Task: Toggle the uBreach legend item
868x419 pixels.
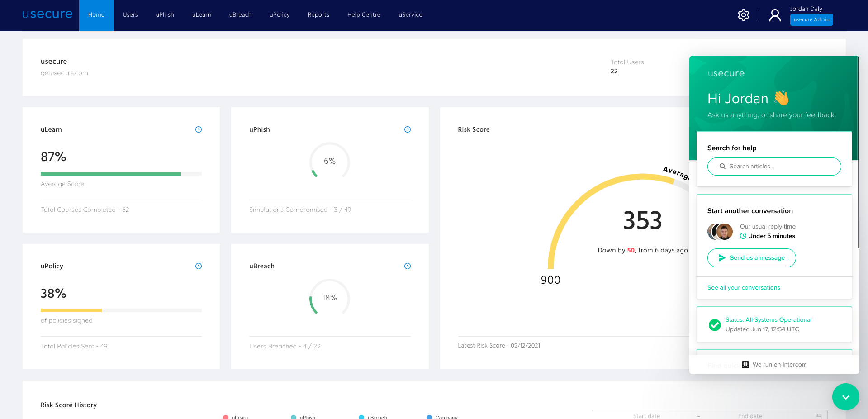Action: (x=373, y=417)
